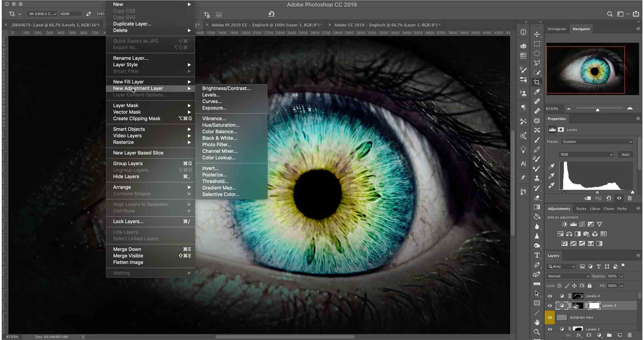Open the RGB channel dropdown
Screen dimensions: 644x340
pyautogui.click(x=586, y=155)
